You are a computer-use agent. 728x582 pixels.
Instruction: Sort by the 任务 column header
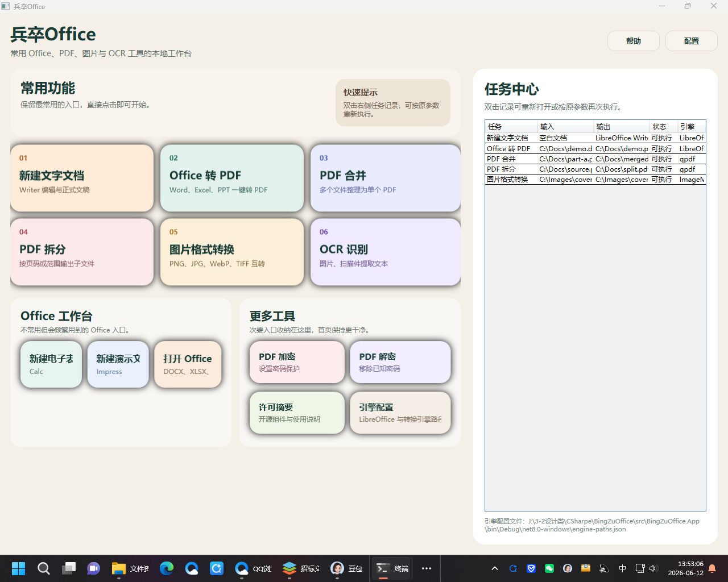(x=511, y=126)
